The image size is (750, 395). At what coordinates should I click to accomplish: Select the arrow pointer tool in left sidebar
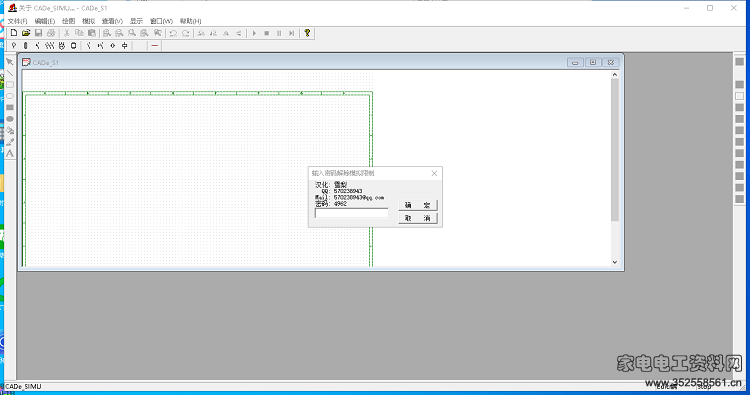10,62
